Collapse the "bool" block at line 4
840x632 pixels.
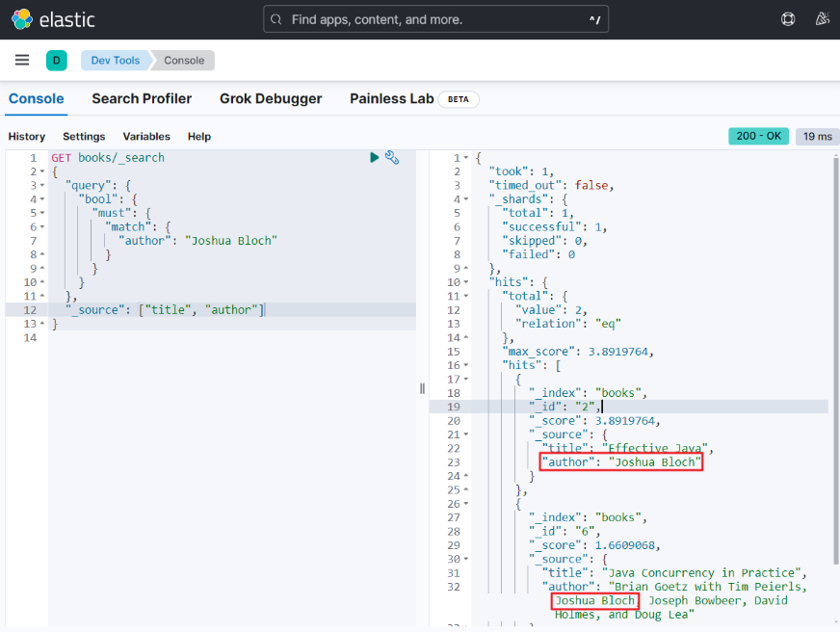tap(42, 199)
